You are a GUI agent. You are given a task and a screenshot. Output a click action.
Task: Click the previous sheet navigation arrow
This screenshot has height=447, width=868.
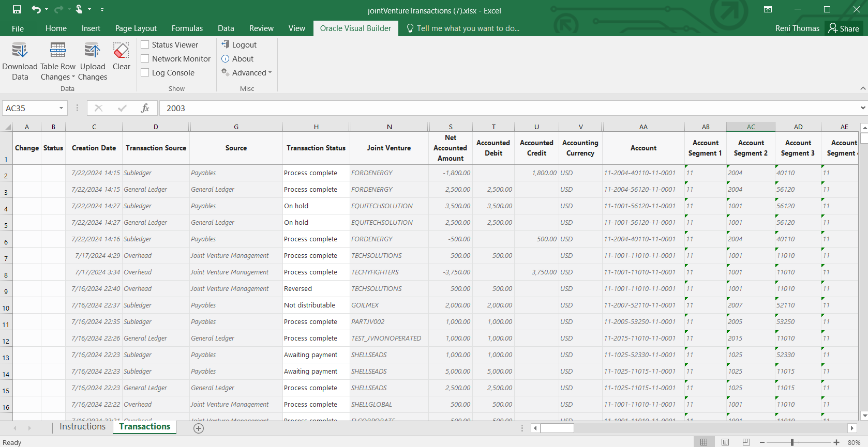[x=15, y=428]
